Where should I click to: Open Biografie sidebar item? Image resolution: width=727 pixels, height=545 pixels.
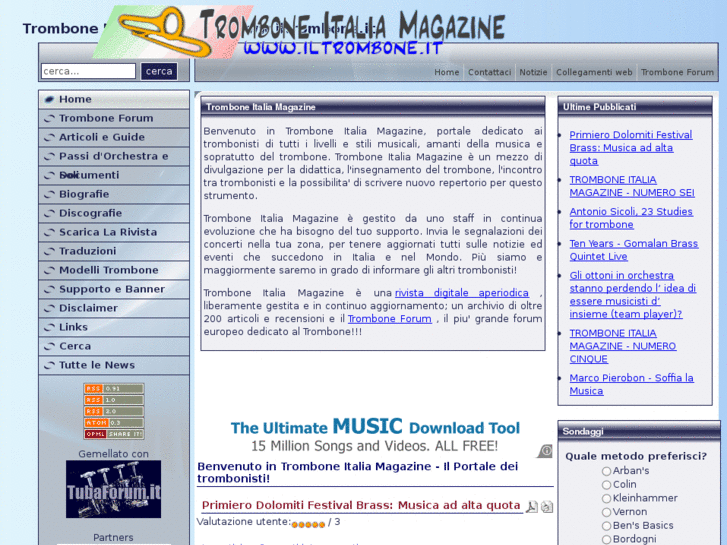click(x=114, y=194)
